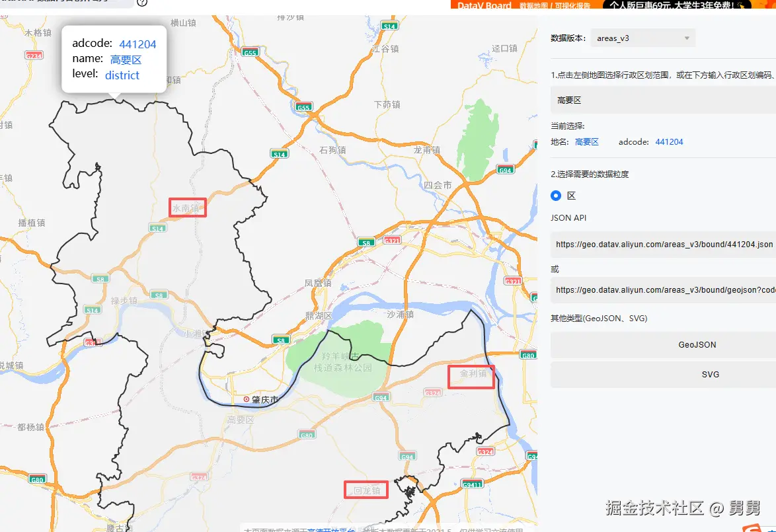Click the 高要区 search input field
Image resolution: width=776 pixels, height=532 pixels.
pos(661,99)
